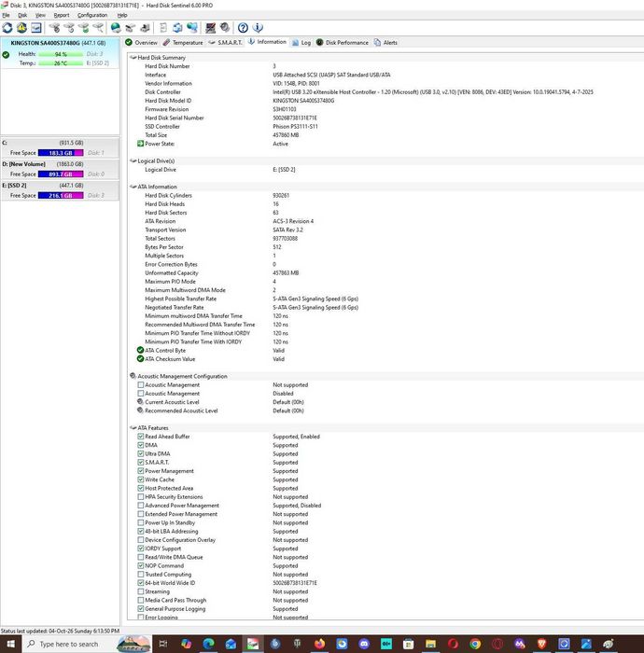The image size is (644, 653).
Task: Switch to the S.M.A.R.T. tab
Action: click(225, 43)
